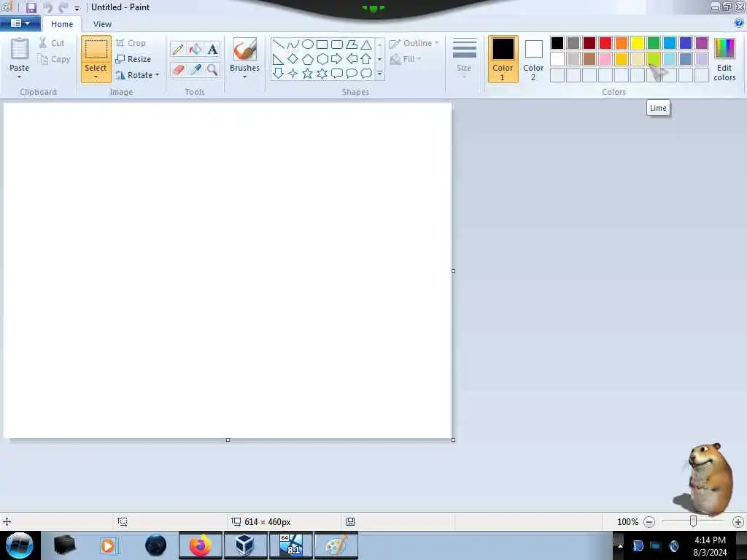The height and width of the screenshot is (560, 747).
Task: Select the Oval shape
Action: pos(308,44)
